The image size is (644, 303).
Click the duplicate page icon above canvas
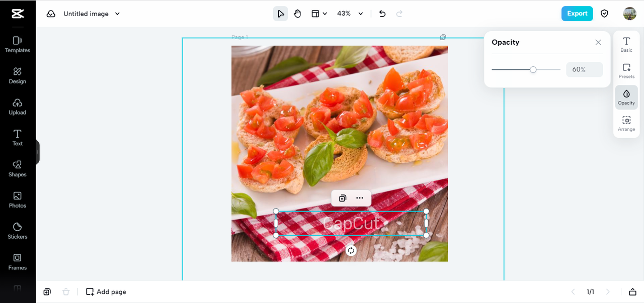[x=443, y=37]
